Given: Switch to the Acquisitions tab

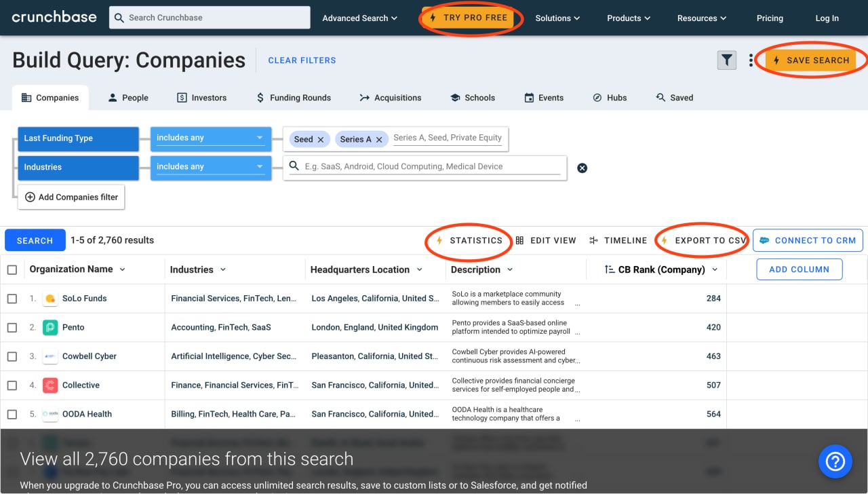Looking at the screenshot, I should pyautogui.click(x=390, y=98).
